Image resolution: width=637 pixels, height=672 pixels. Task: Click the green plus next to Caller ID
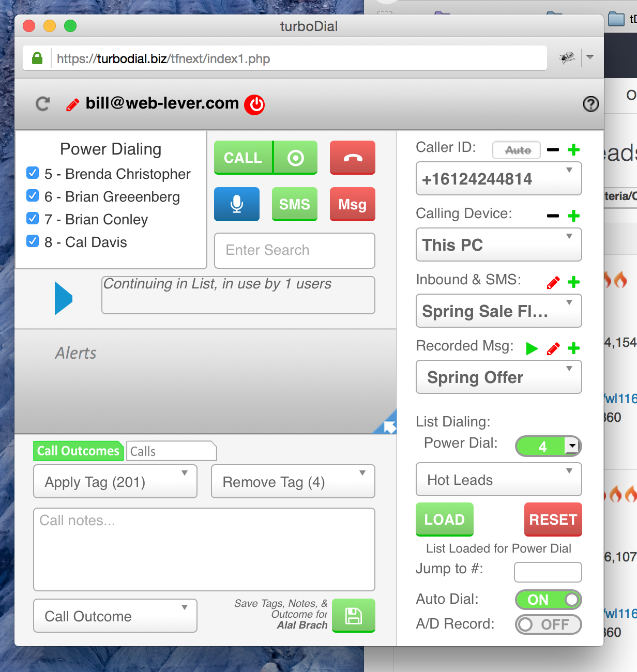pyautogui.click(x=573, y=150)
